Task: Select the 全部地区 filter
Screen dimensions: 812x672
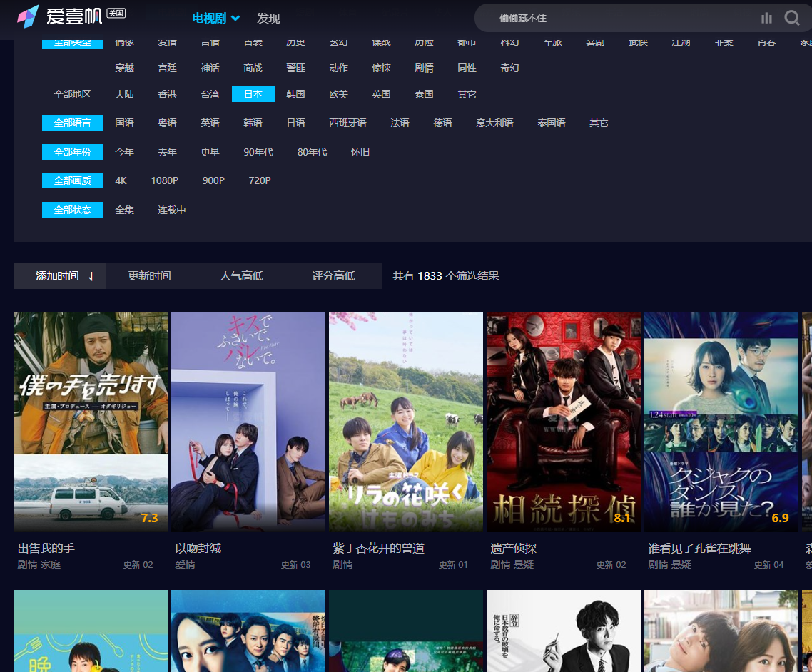Action: tap(73, 94)
